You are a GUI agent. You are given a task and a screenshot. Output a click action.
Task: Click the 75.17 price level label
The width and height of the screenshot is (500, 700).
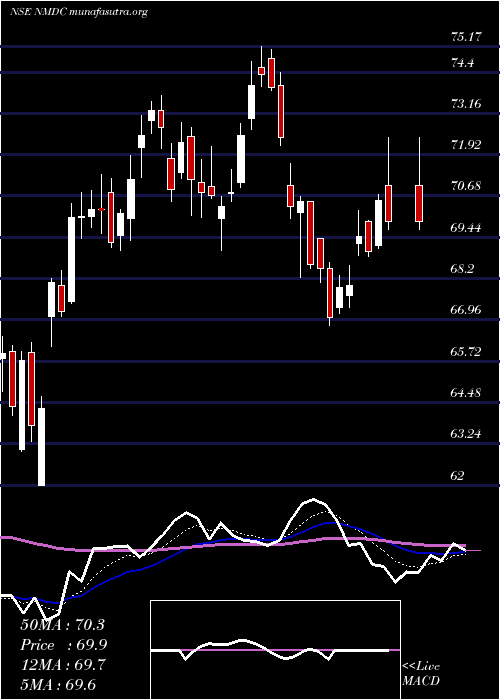[466, 37]
